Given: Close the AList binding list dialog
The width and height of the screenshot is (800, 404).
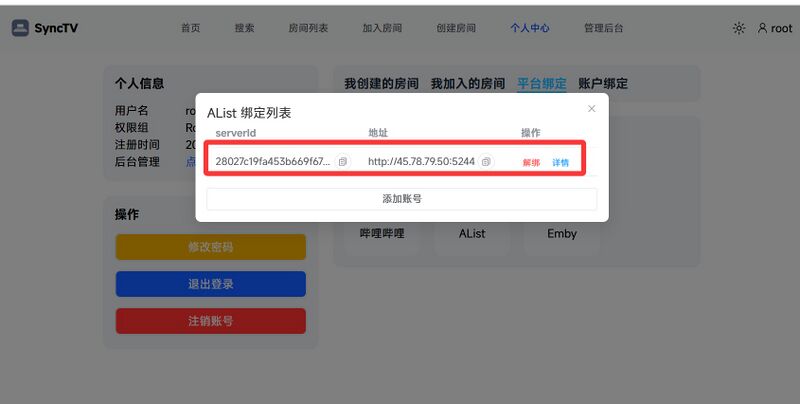Looking at the screenshot, I should [591, 109].
